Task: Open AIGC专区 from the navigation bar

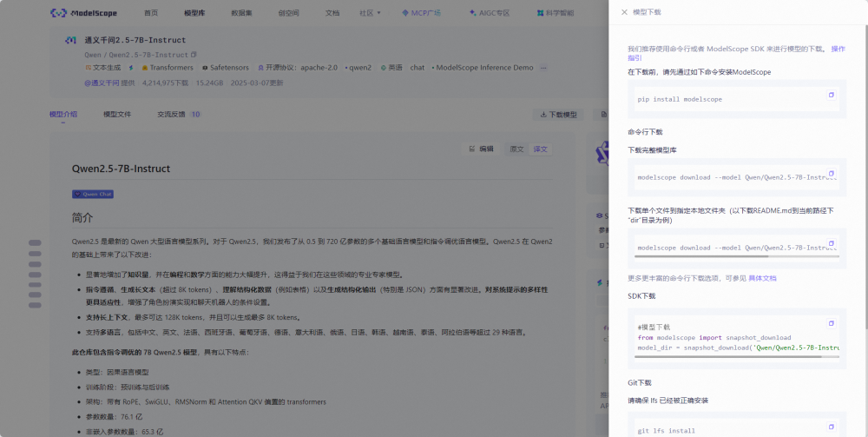Action: pos(490,13)
